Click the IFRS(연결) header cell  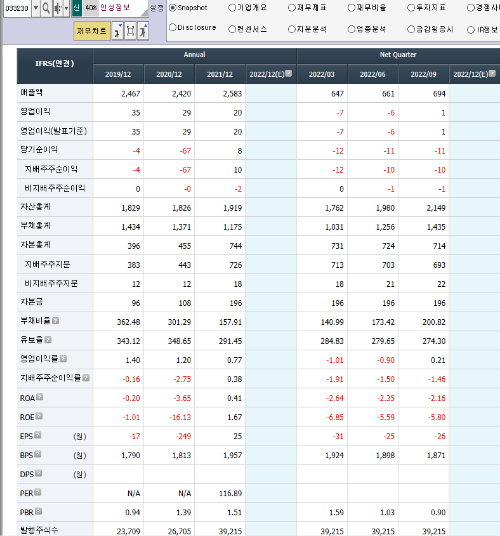pos(55,66)
